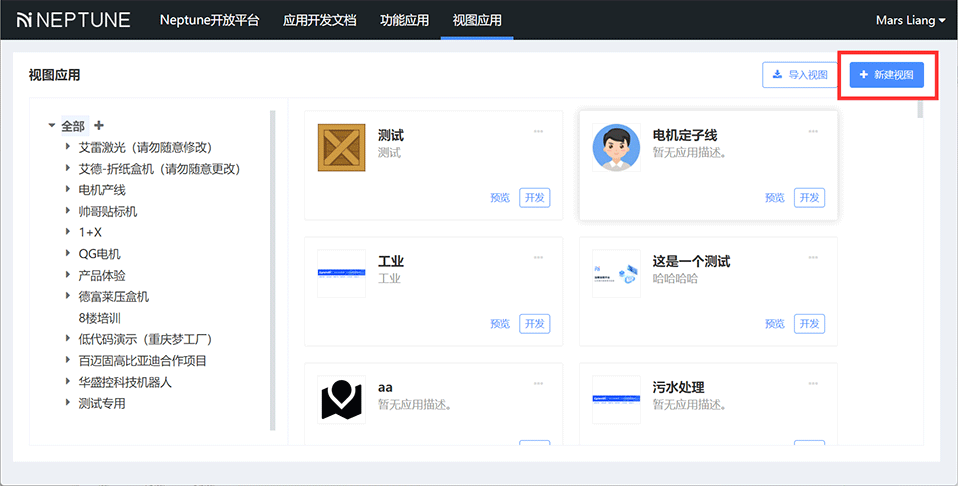
Task: Open the three-dot menu on 工业 card
Action: (x=538, y=257)
